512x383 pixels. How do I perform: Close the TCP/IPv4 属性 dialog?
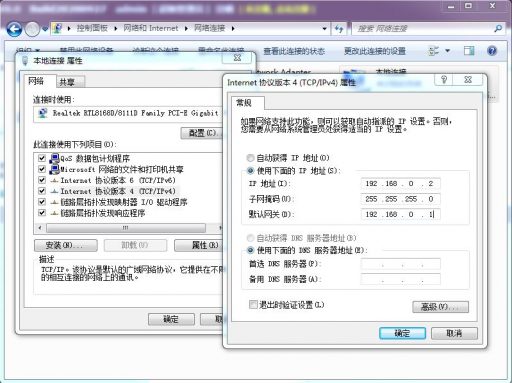(468, 80)
